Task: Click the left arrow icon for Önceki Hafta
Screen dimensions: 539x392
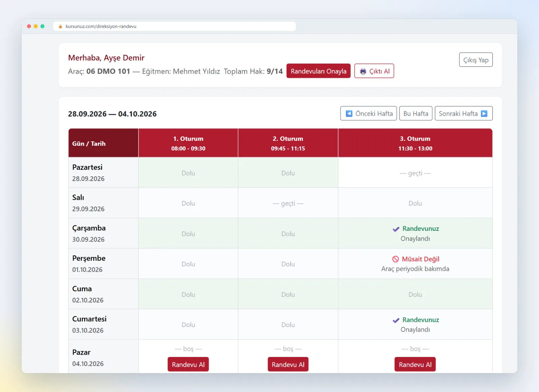Action: point(349,113)
